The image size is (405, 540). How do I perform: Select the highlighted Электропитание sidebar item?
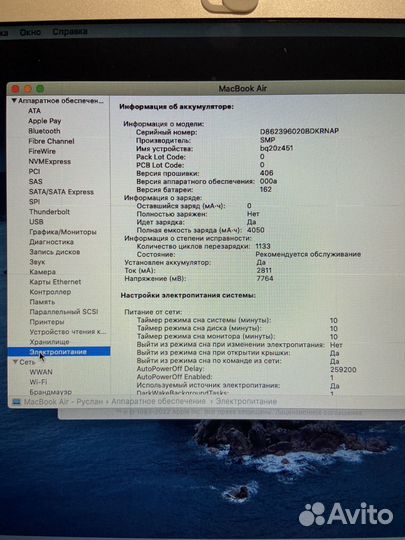[x=59, y=352]
